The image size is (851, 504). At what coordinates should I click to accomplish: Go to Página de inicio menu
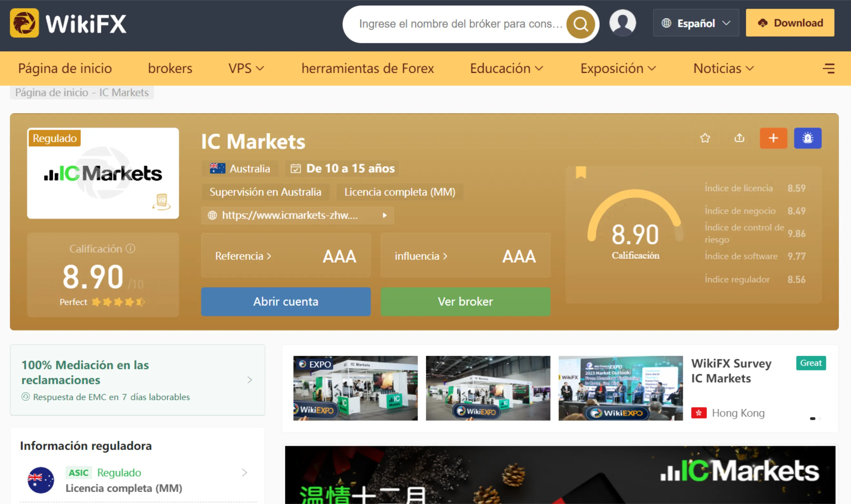(x=65, y=69)
